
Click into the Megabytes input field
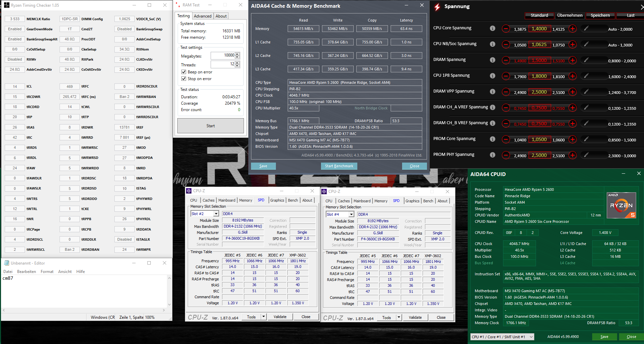pos(223,56)
